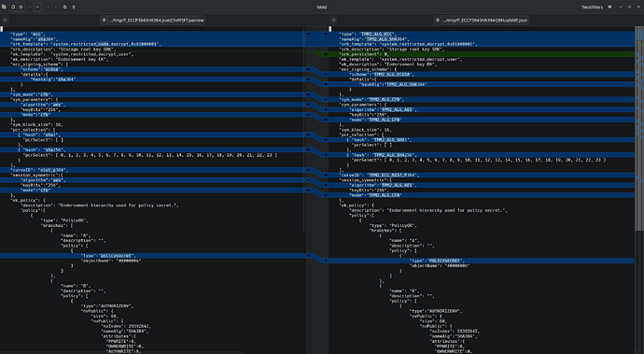The width and height of the screenshot is (644, 354).
Task: Push the left "hash": "sha1" change to the right
Action: 308,135
